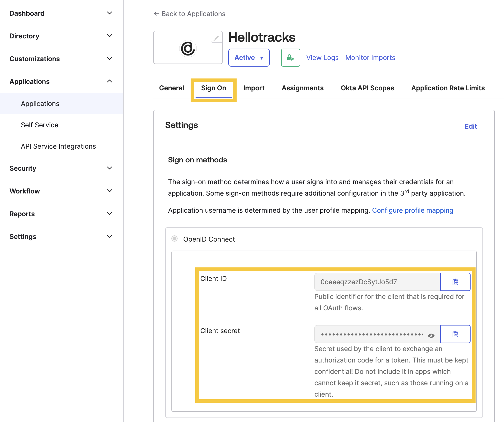The width and height of the screenshot is (504, 422).
Task: Open API Service Integrations in sidebar
Action: [x=58, y=146]
